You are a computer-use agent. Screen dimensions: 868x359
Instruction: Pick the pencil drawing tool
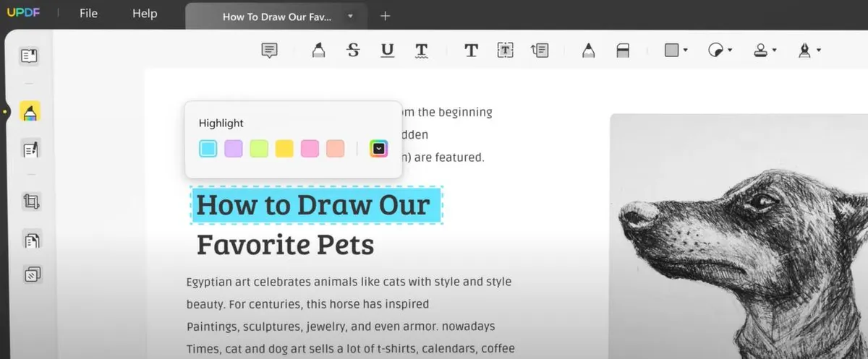pos(588,50)
